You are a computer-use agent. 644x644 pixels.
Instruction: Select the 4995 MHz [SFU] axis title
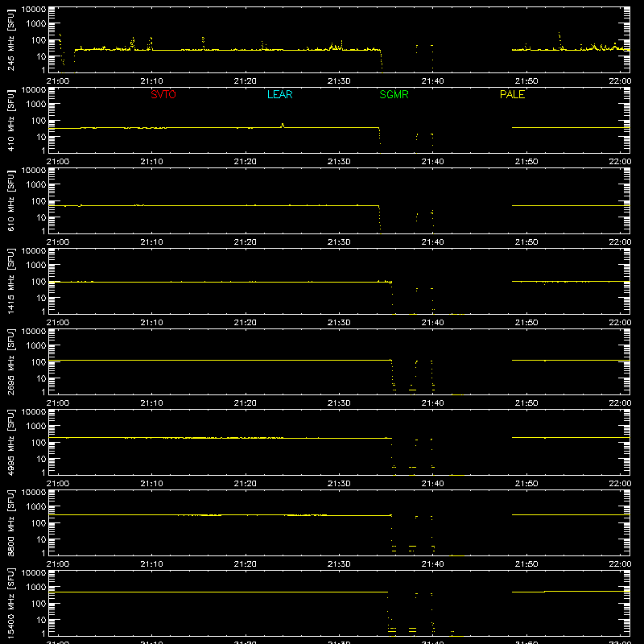point(10,443)
